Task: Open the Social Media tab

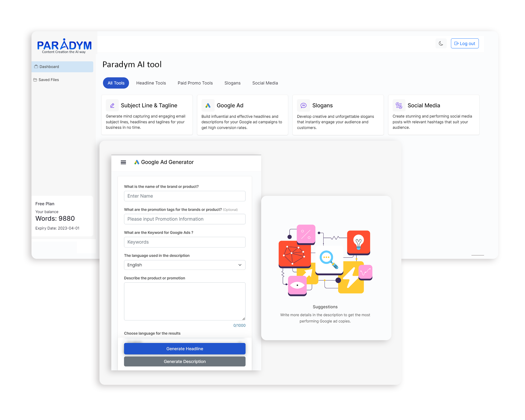Action: coord(265,83)
